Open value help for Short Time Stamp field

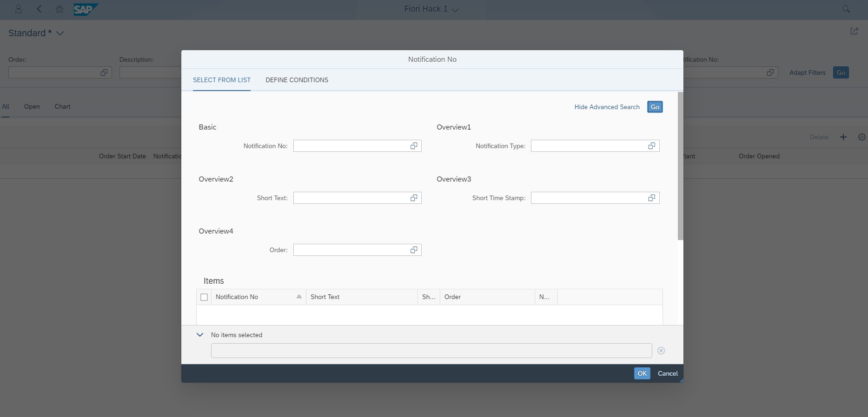pos(651,198)
